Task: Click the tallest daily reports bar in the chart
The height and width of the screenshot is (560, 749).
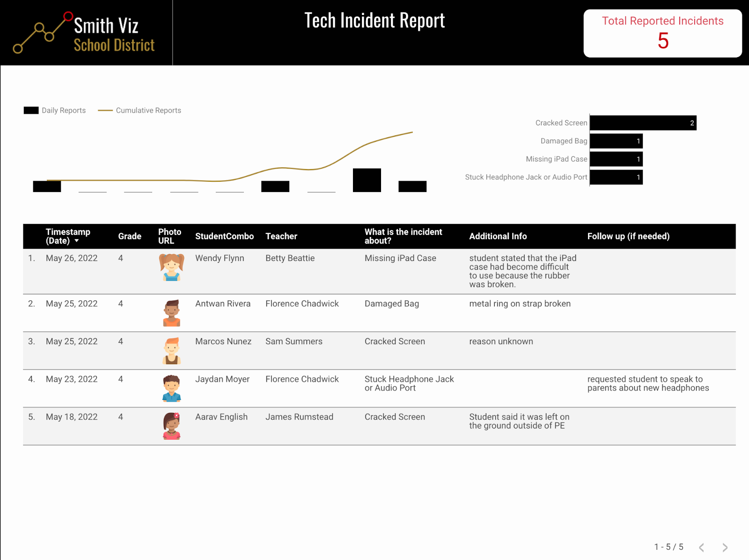Action: (367, 180)
